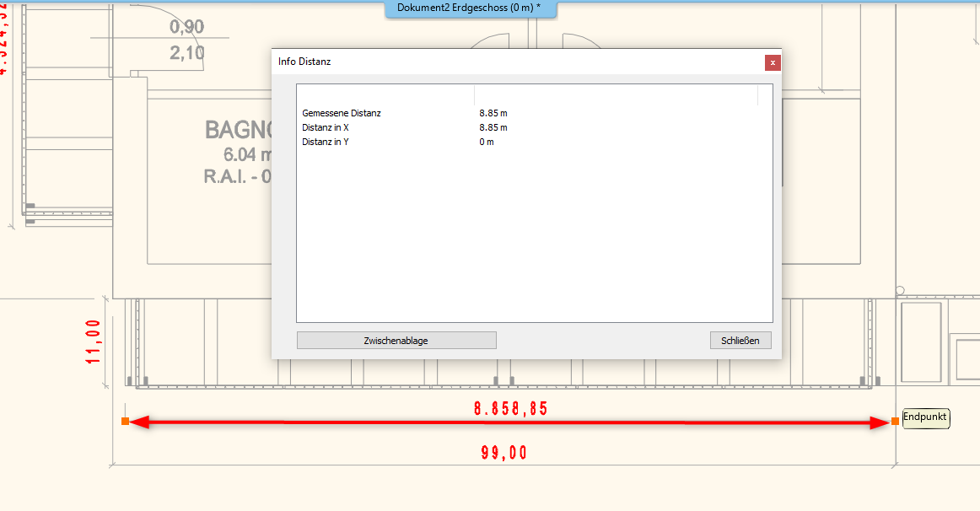The height and width of the screenshot is (511, 980).
Task: Click the orange end point handle beside Endpunkt
Action: click(x=895, y=421)
